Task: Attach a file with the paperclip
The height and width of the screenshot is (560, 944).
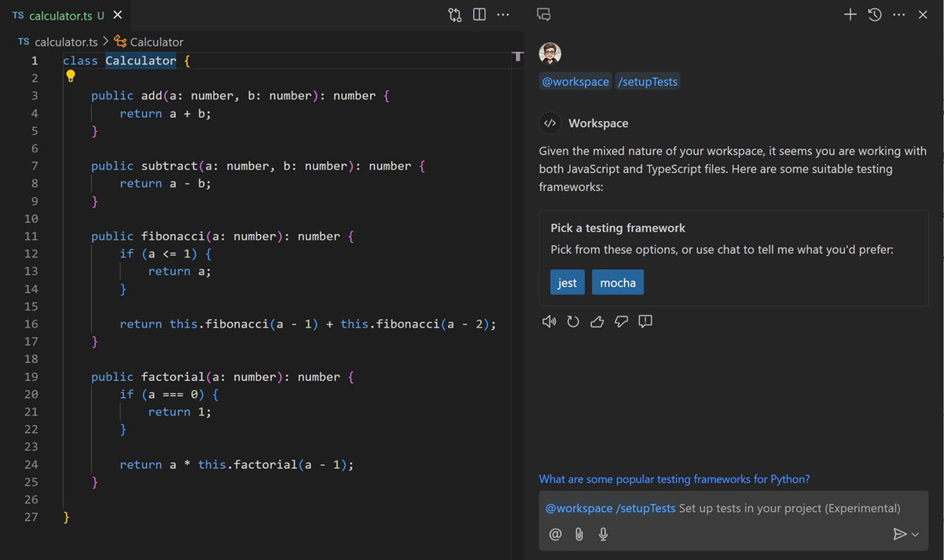Action: (x=579, y=534)
